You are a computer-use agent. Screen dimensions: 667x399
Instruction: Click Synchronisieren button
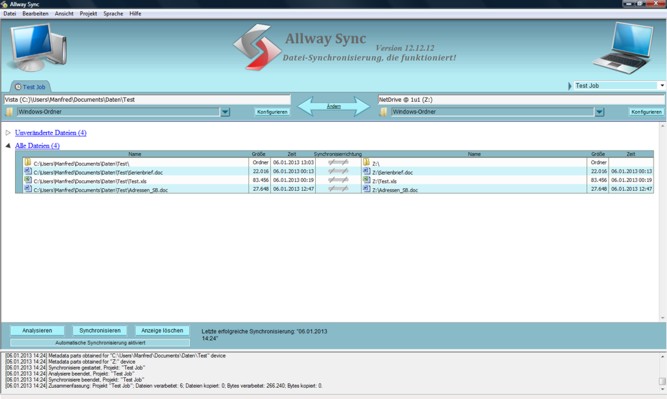(100, 331)
